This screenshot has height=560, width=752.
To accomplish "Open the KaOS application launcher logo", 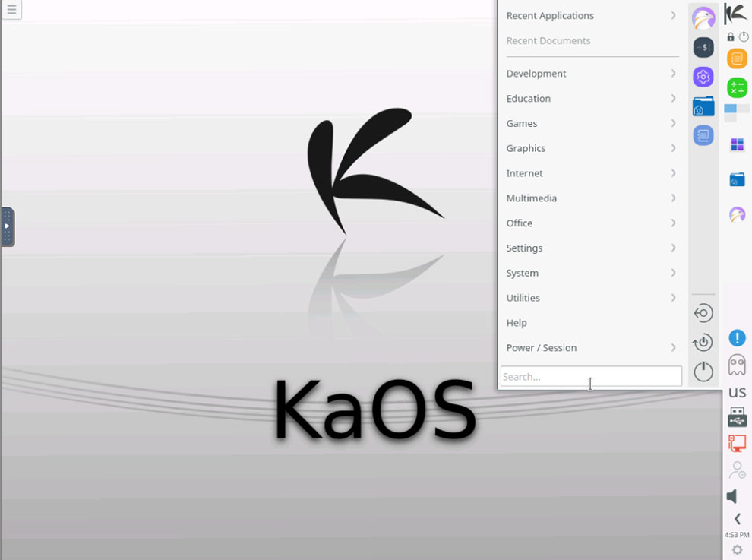I will click(736, 13).
